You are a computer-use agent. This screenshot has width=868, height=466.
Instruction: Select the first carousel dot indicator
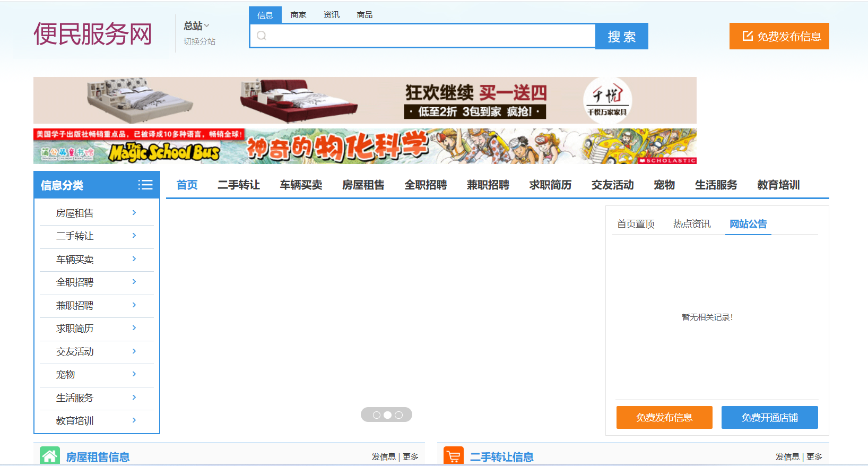376,415
